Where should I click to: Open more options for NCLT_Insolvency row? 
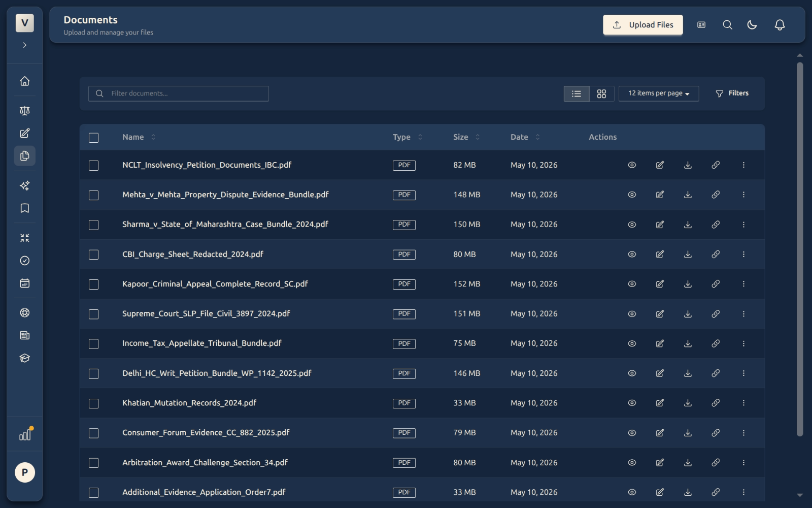[x=743, y=165]
